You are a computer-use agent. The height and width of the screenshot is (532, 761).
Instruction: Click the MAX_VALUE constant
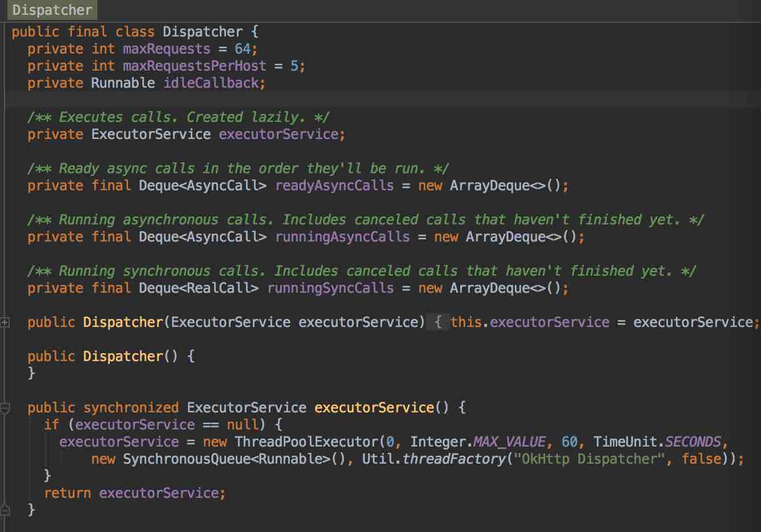[x=510, y=442]
